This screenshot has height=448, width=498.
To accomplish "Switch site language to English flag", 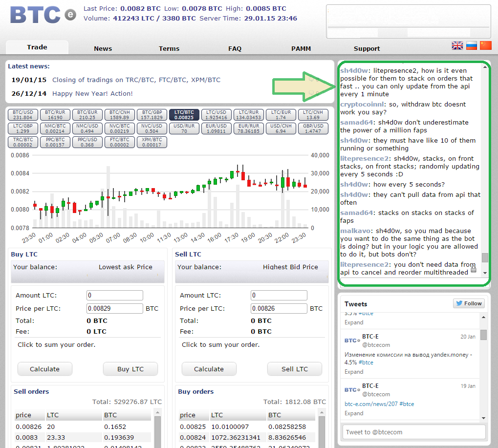I will pyautogui.click(x=457, y=45).
